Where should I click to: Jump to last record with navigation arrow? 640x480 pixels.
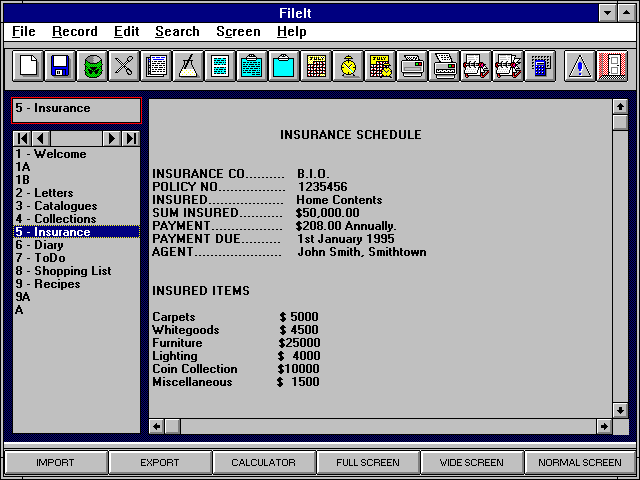click(131, 138)
